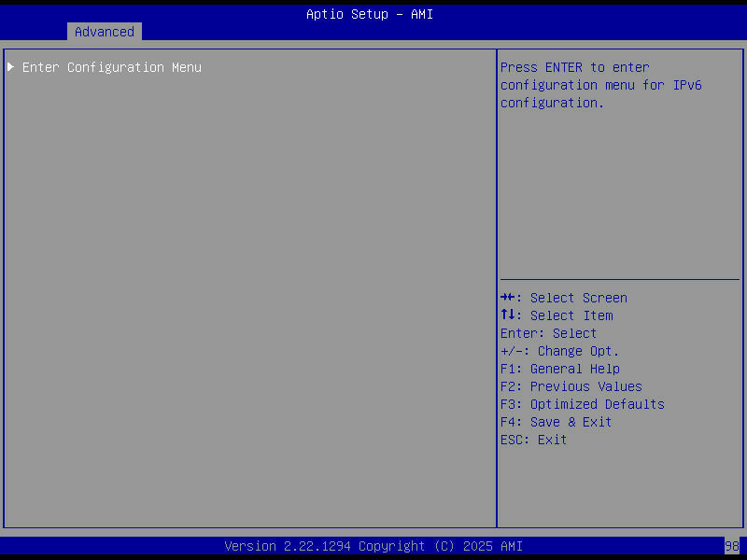Switch to the Advanced tab
The image size is (747, 560).
pyautogui.click(x=104, y=31)
